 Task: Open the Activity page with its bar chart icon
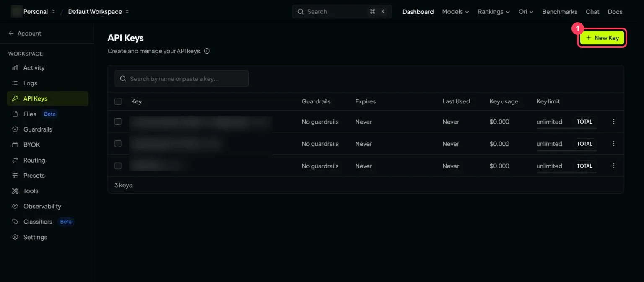[15, 68]
